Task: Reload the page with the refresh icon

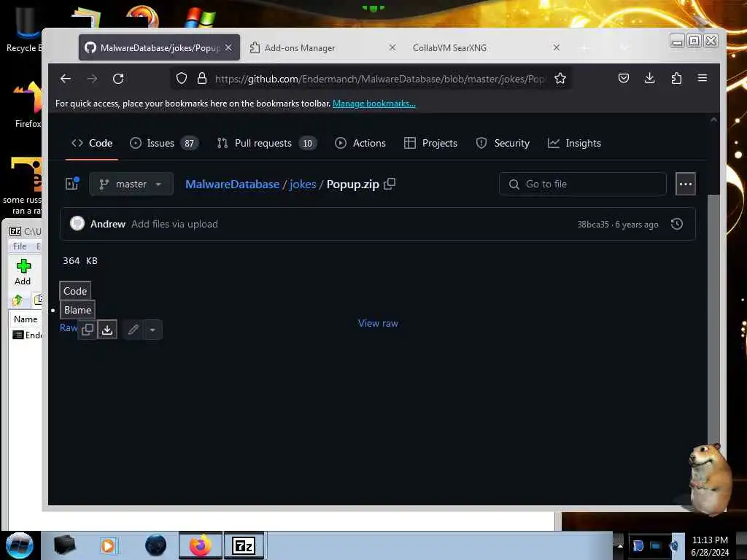Action: tap(118, 79)
